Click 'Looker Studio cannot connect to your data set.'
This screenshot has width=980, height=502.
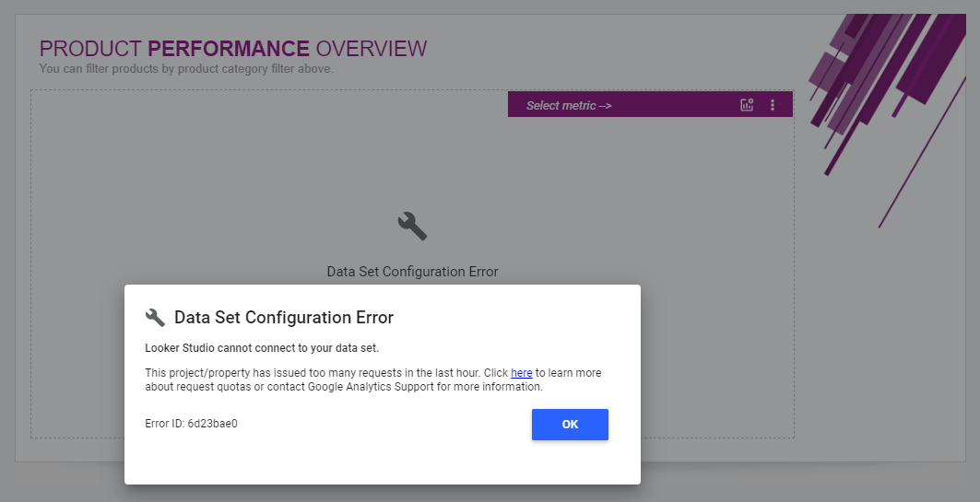click(262, 348)
